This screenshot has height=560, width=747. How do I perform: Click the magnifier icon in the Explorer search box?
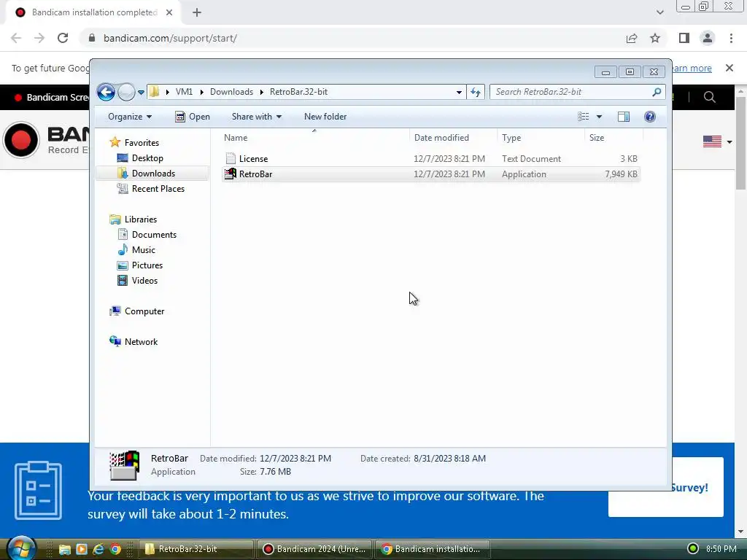[x=657, y=92]
